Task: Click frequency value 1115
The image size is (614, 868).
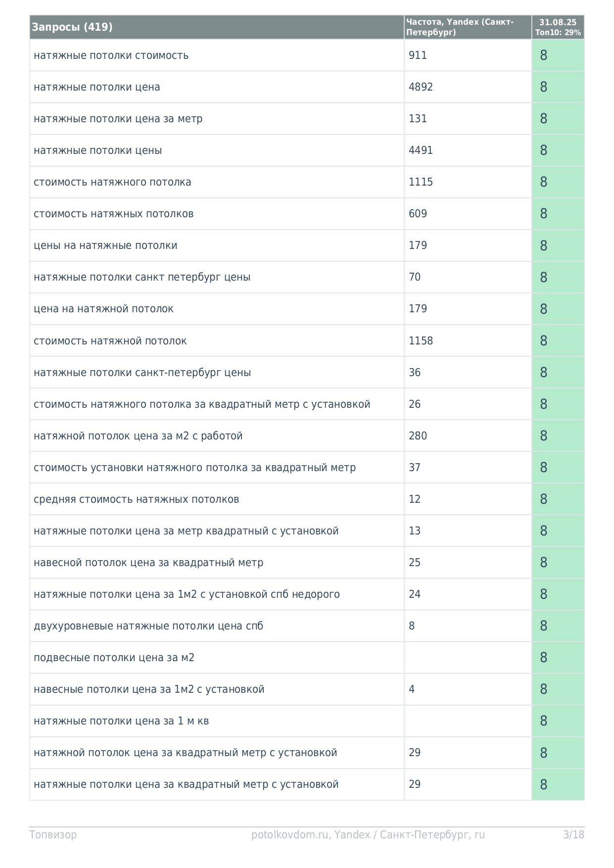Action: pos(421,182)
